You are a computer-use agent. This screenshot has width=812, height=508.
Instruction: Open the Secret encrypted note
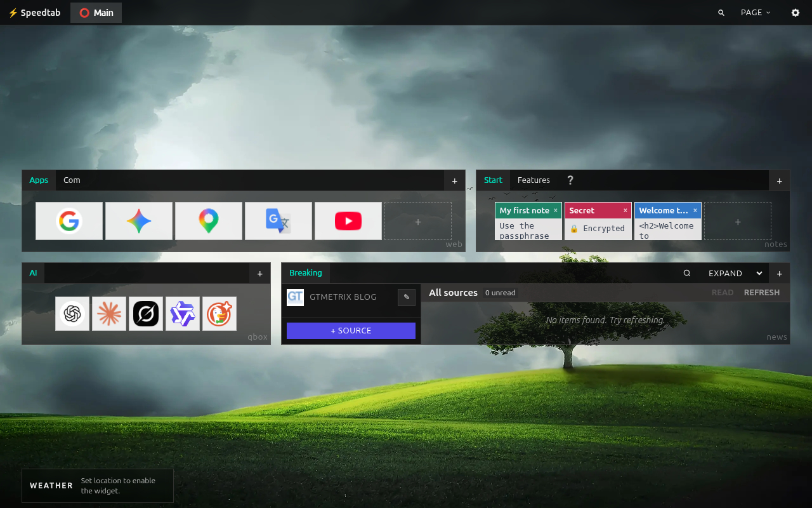click(x=598, y=221)
